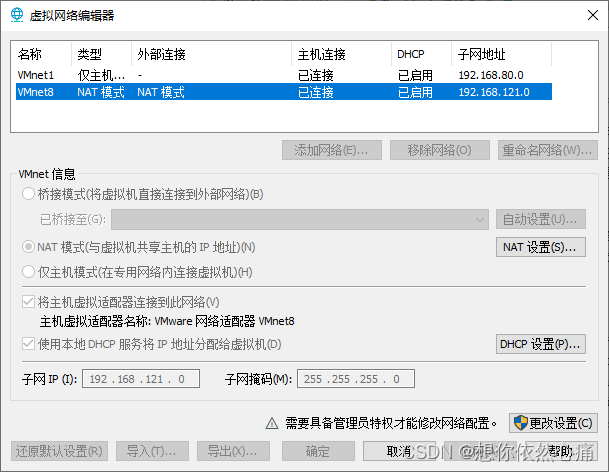Open DHCP settings (DHCP 设置)
This screenshot has height=472, width=609.
[x=540, y=344]
